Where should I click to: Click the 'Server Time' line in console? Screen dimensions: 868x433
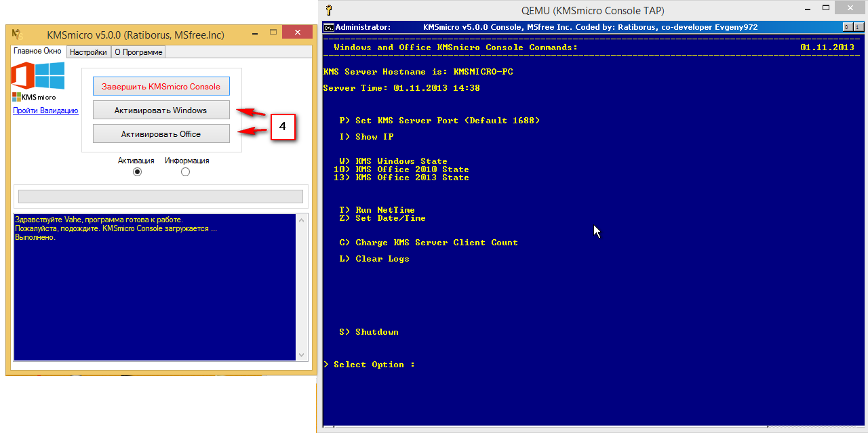coord(401,88)
